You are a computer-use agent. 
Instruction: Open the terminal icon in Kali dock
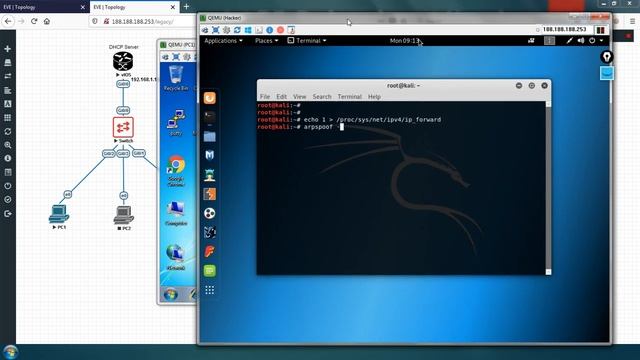209,117
